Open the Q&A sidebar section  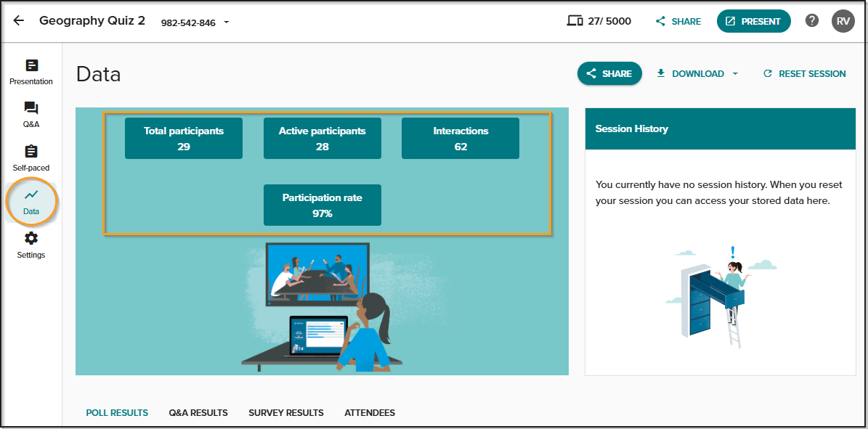click(x=31, y=115)
